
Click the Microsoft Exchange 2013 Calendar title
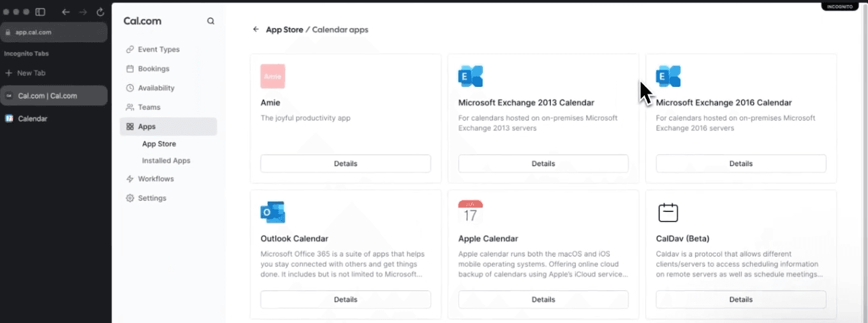(x=526, y=102)
